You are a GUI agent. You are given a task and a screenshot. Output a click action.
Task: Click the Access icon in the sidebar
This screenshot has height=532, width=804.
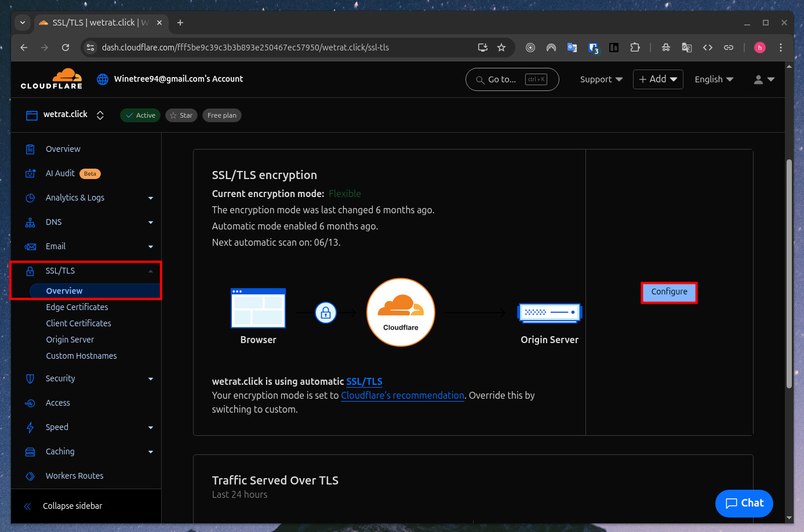click(x=30, y=403)
